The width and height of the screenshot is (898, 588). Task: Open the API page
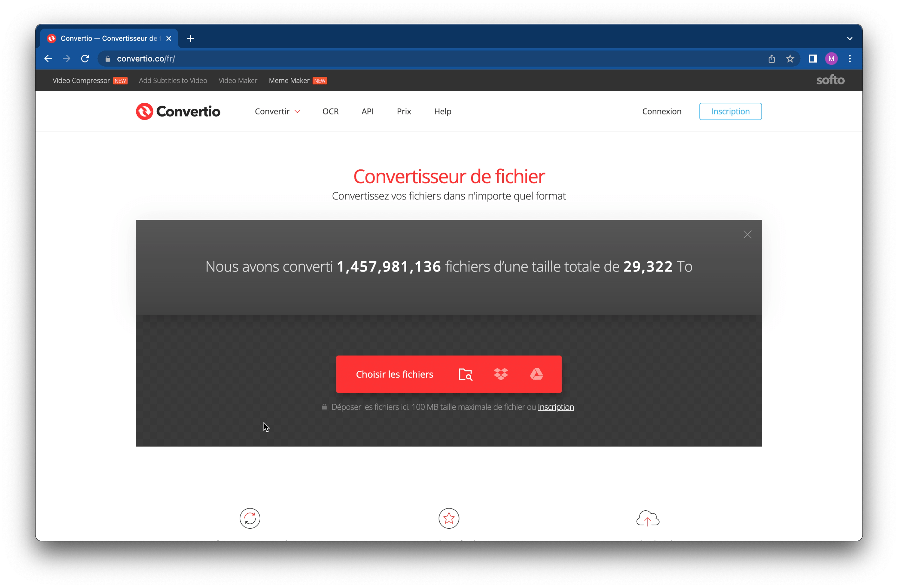pos(368,111)
